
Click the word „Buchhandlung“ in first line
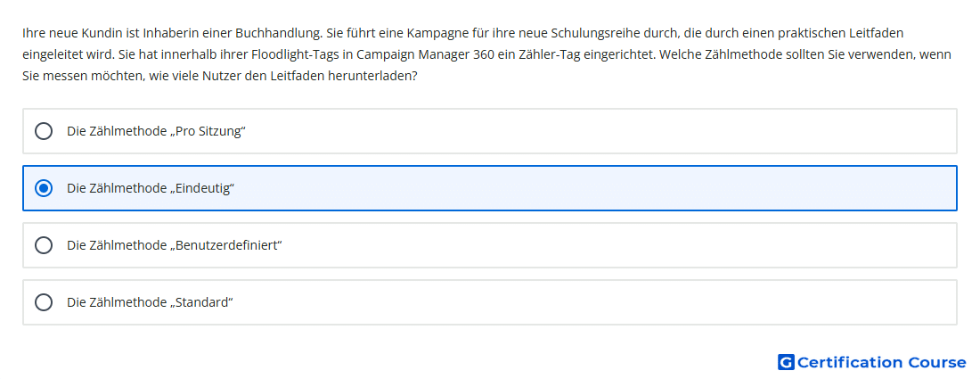[286, 32]
